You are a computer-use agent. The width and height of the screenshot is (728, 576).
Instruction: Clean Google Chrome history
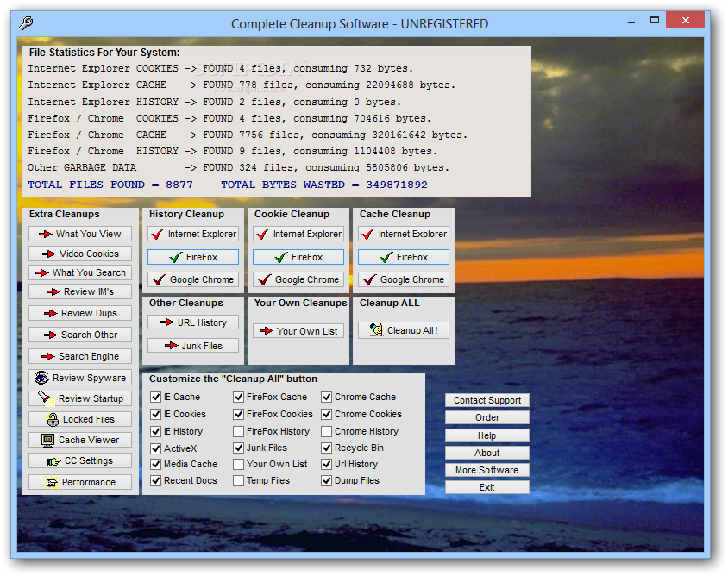193,279
